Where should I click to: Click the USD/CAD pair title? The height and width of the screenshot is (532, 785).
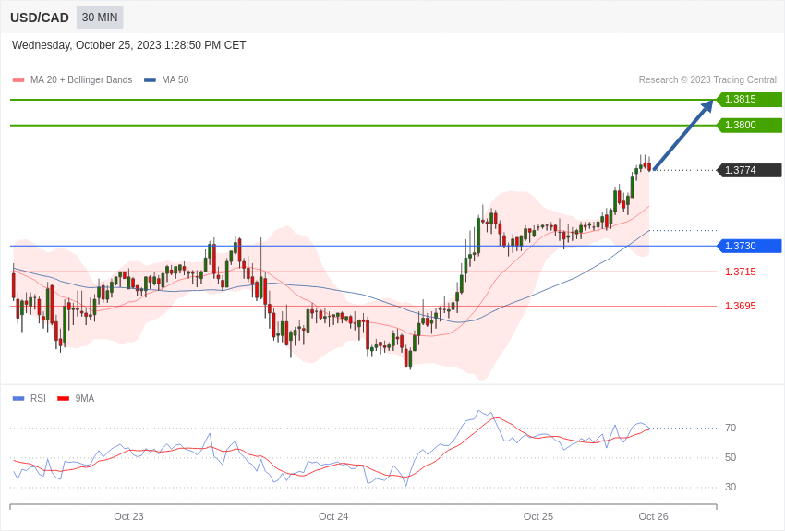[40, 18]
